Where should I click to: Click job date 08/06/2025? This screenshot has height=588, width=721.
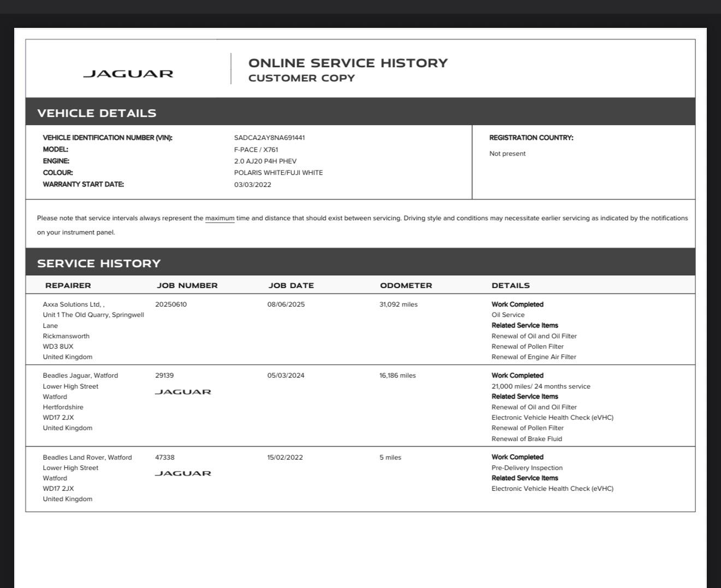pos(286,304)
